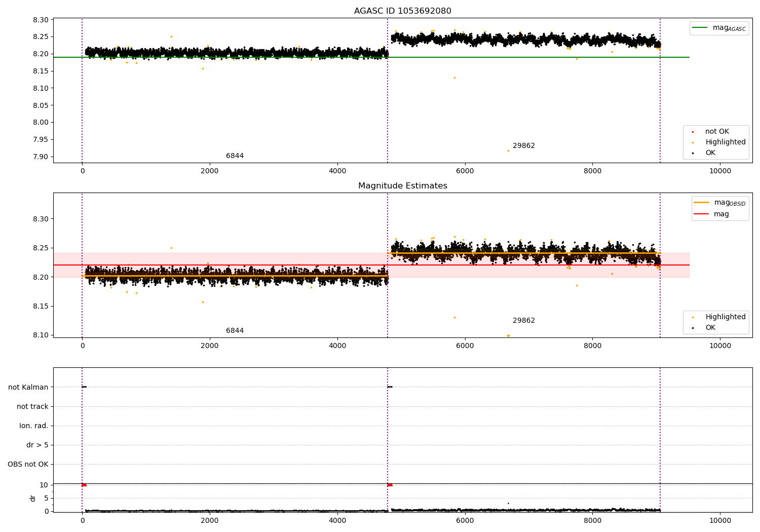760x532 pixels.
Task: Select the 5 tick on the dr axis
Action: (x=46, y=498)
